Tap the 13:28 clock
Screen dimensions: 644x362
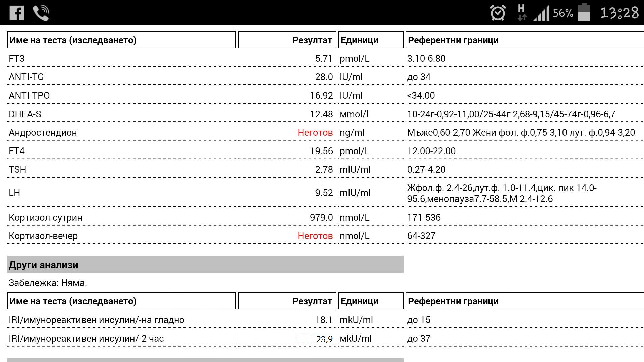coord(619,13)
